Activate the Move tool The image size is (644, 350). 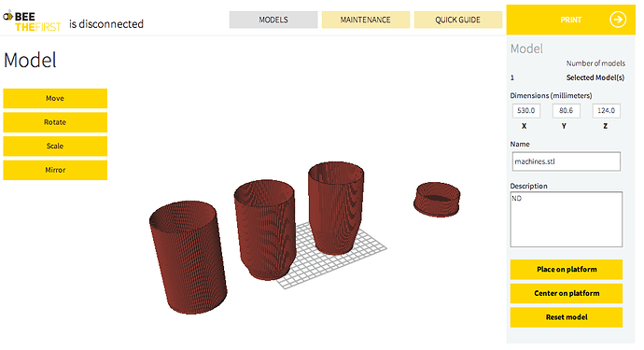[55, 99]
